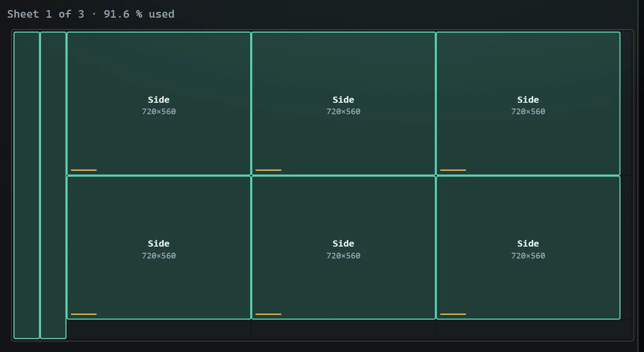Click offcut area beneath the lower-left Side panel
Image resolution: width=644 pixels, height=352 pixels.
point(159,329)
